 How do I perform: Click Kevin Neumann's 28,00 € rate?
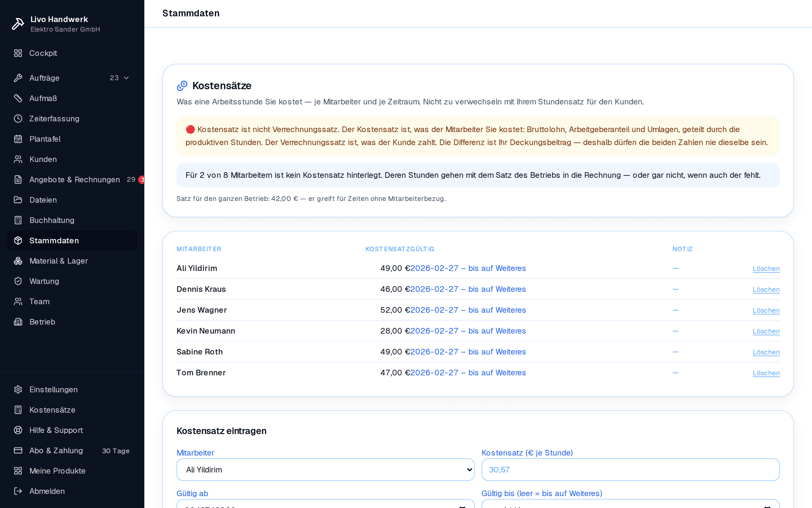pos(395,331)
